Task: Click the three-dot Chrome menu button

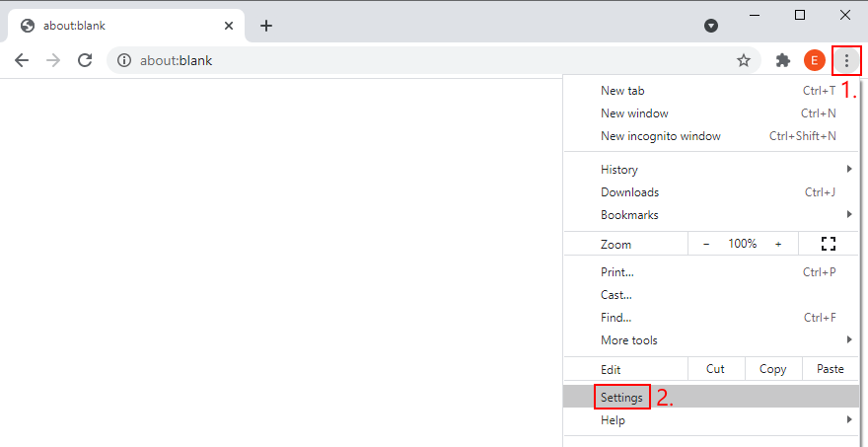Action: pyautogui.click(x=846, y=60)
